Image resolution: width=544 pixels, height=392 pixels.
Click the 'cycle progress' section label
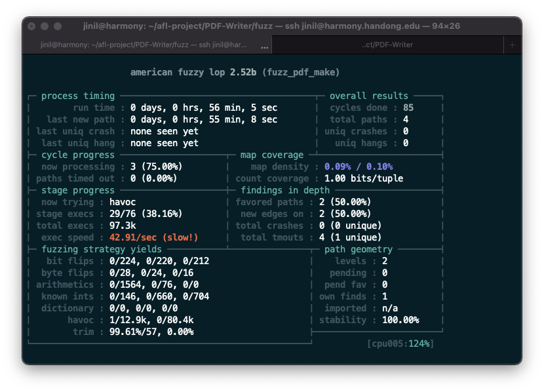(78, 155)
